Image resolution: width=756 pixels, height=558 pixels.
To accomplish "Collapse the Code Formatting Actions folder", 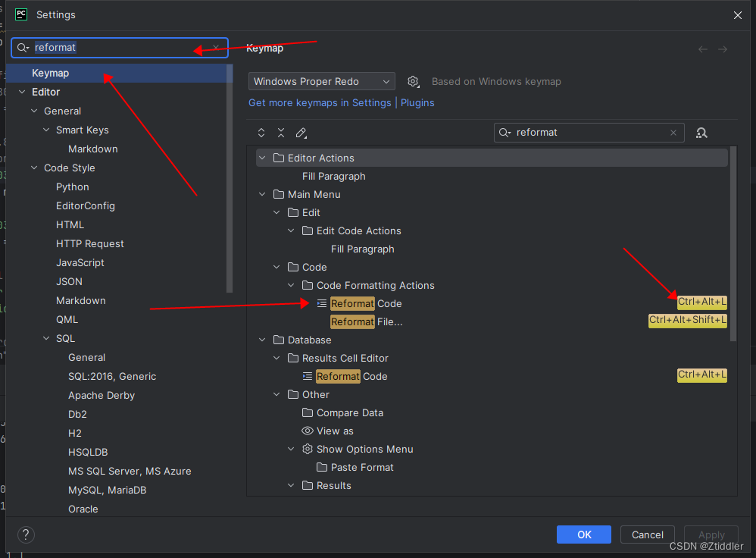I will pyautogui.click(x=291, y=285).
